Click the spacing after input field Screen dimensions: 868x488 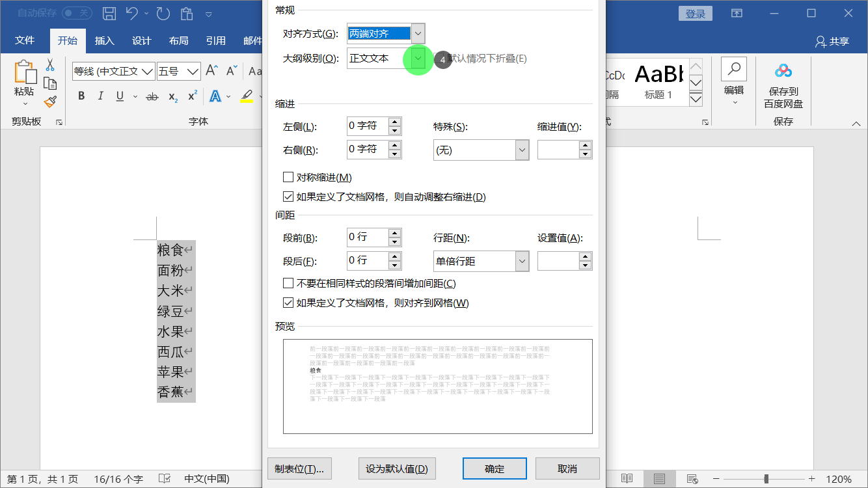click(368, 260)
